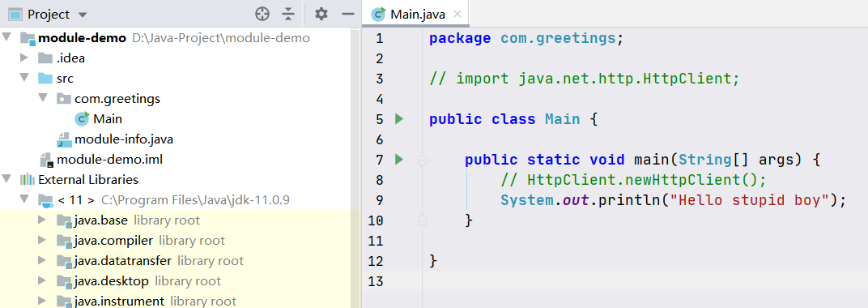Viewport: 868px width, 308px height.
Task: Click the JDK 11 folder icon
Action: tap(45, 200)
